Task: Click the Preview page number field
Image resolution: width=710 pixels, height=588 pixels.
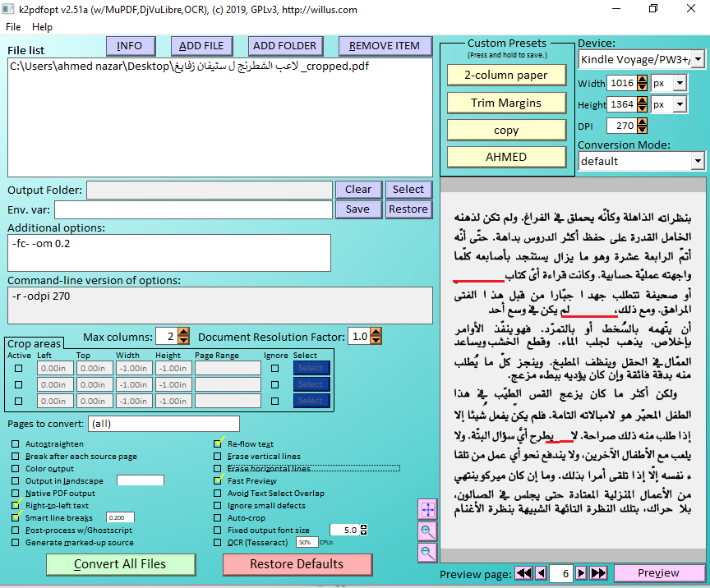Action: point(560,573)
